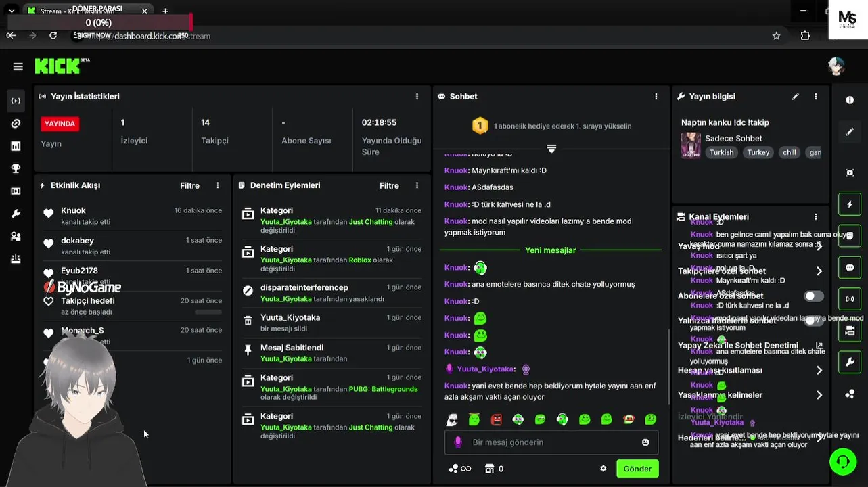Click the info icon in right widget bar
Viewport: 868px width, 487px height.
[850, 100]
